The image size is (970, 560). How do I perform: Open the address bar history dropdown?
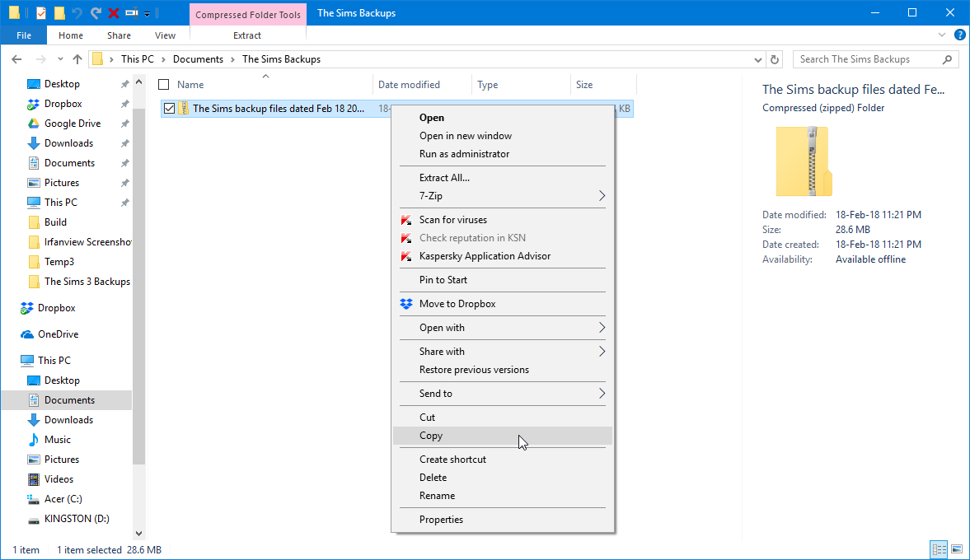tap(758, 59)
